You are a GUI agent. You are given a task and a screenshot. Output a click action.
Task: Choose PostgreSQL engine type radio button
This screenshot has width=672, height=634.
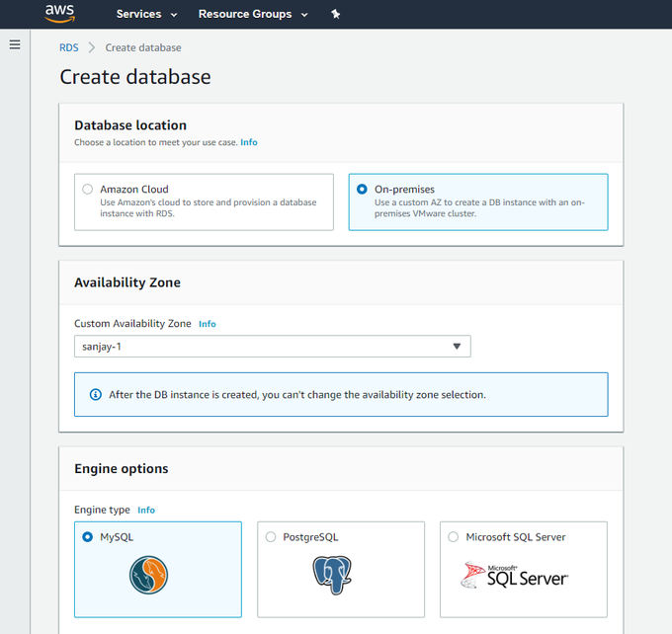271,537
